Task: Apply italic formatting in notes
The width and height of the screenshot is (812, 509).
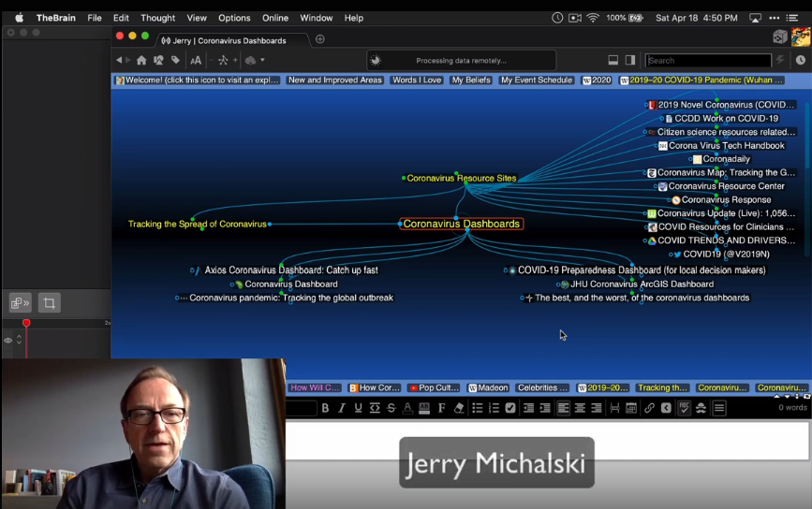Action: pos(341,408)
